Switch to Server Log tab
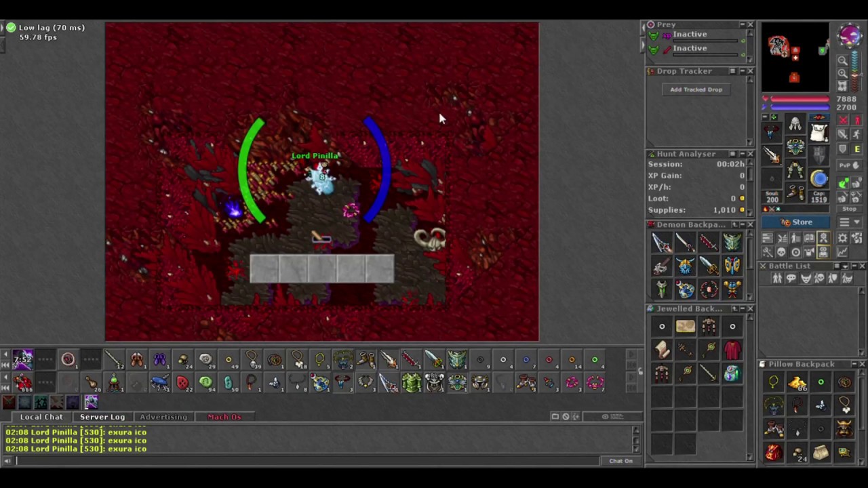The height and width of the screenshot is (488, 868). (x=102, y=417)
